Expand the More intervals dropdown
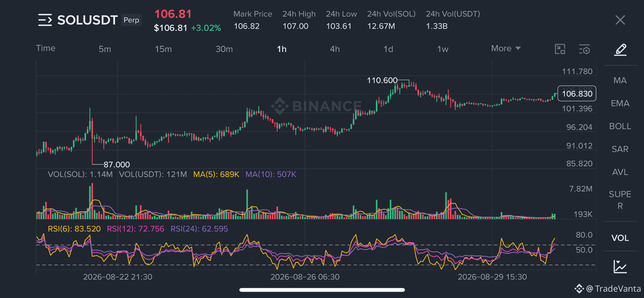The height and width of the screenshot is (298, 644). click(506, 48)
